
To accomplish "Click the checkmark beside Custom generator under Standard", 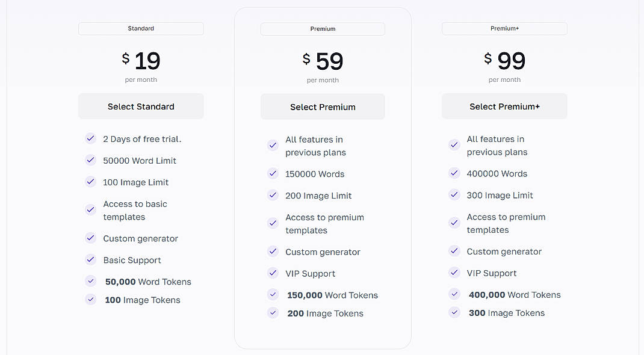I will 90,238.
